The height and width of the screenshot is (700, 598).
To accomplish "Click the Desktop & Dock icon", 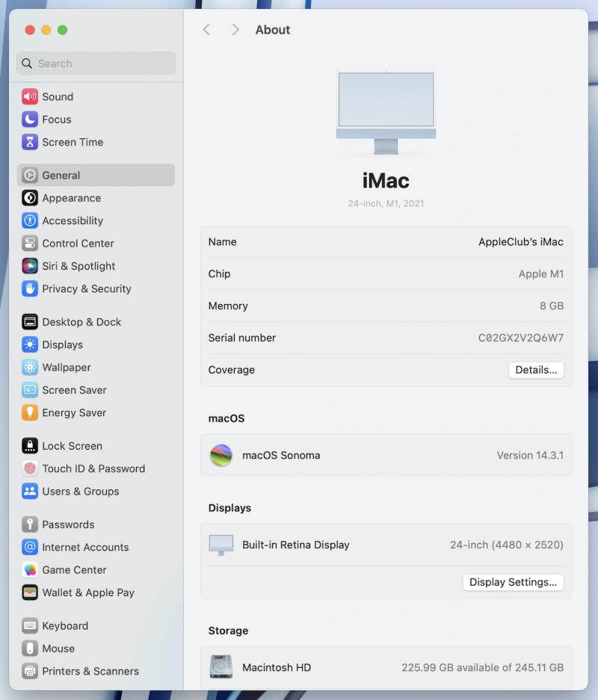I will 30,322.
